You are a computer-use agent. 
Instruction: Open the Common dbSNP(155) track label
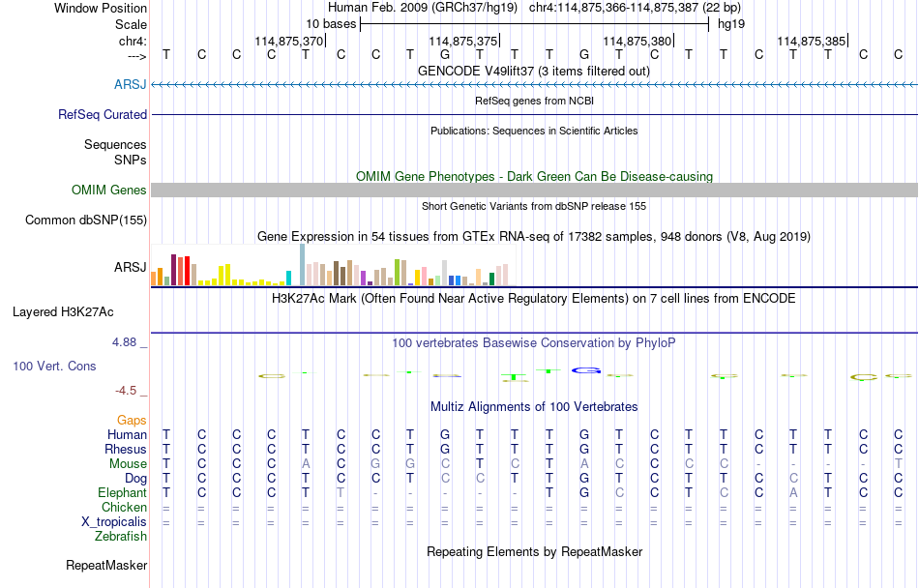(x=86, y=220)
